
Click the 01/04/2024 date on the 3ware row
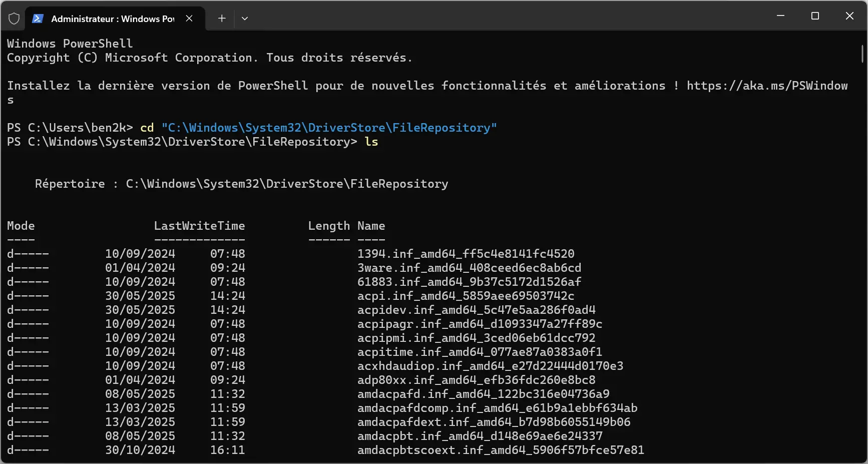click(140, 268)
